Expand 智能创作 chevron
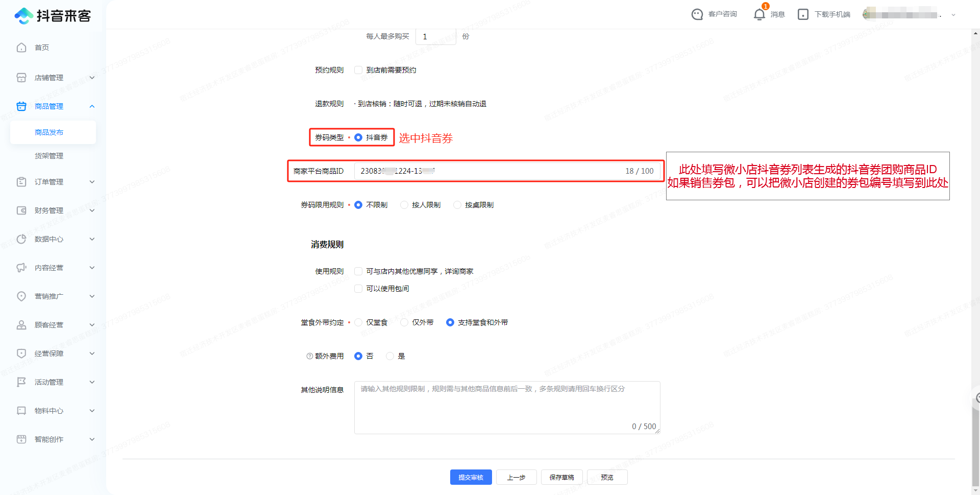 [x=92, y=439]
